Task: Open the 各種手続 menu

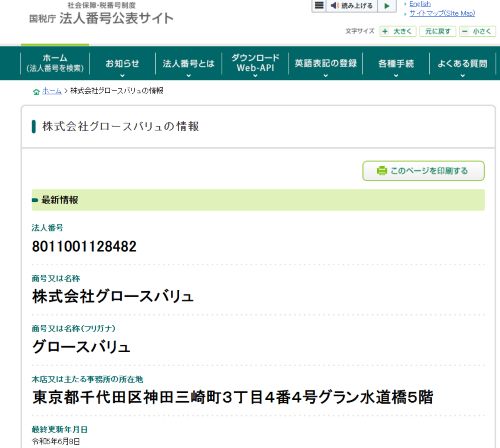Action: coord(396,63)
